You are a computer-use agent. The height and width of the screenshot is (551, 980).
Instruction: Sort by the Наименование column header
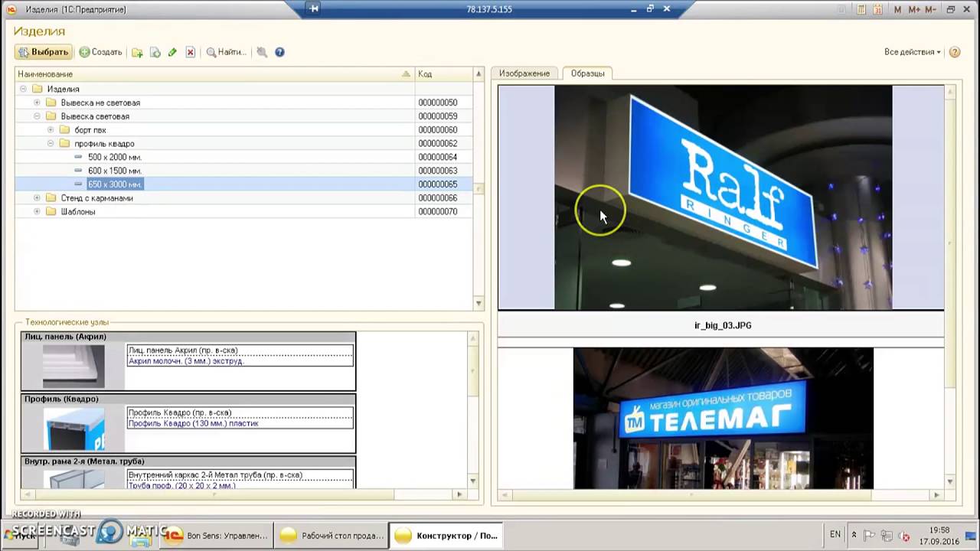(214, 74)
